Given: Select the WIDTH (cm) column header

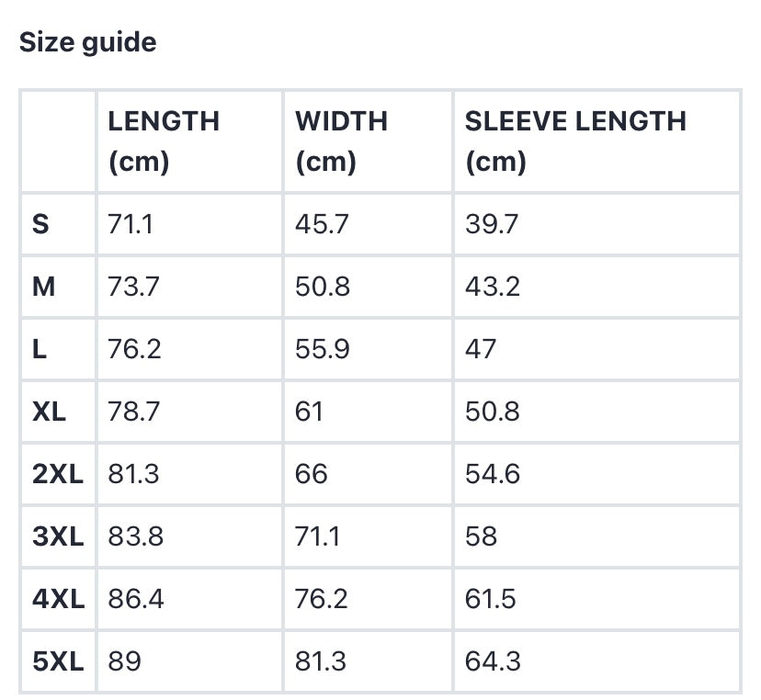Looking at the screenshot, I should tap(341, 141).
